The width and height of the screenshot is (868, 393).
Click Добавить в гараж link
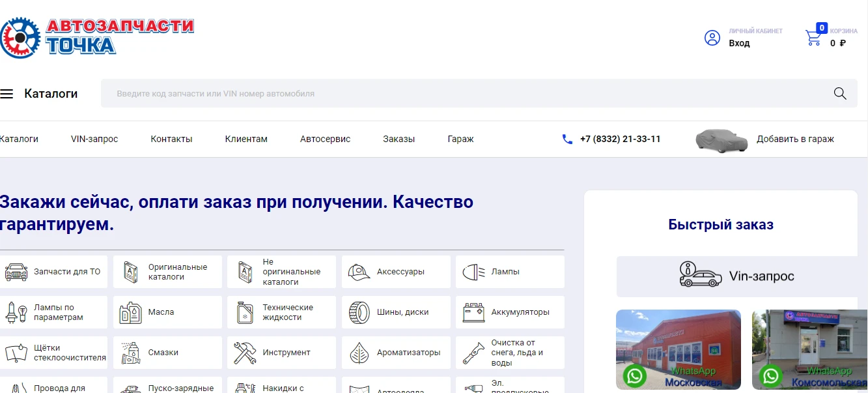pyautogui.click(x=795, y=139)
